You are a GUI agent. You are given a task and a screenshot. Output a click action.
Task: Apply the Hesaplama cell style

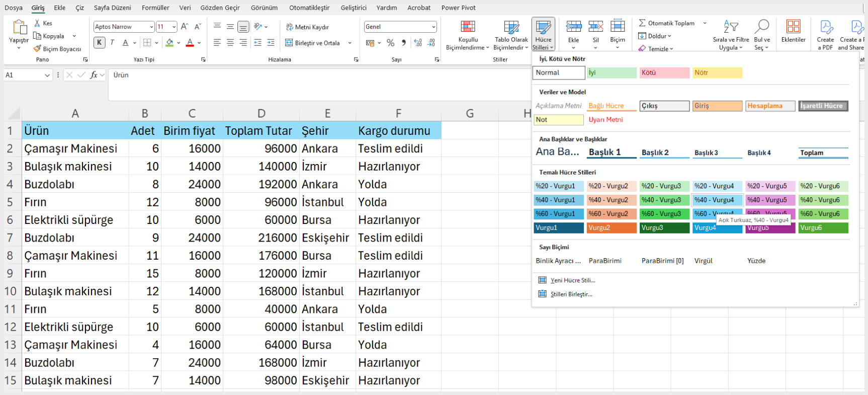(x=770, y=106)
